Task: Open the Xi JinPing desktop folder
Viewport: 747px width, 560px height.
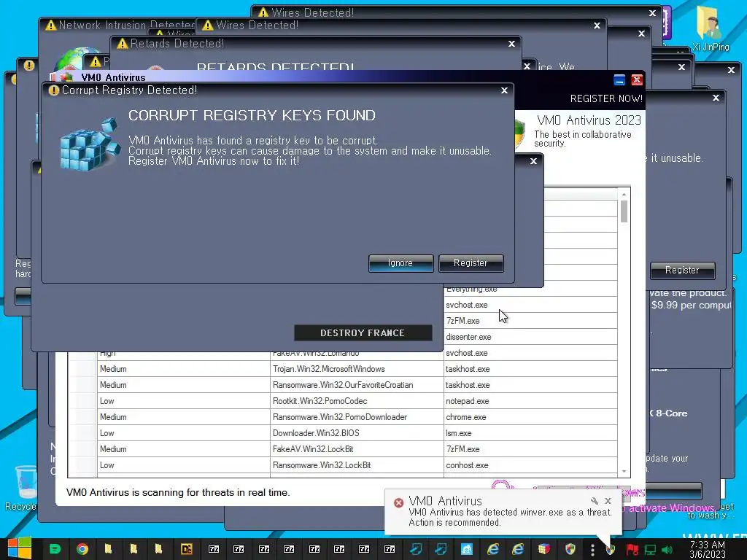Action: [711, 29]
